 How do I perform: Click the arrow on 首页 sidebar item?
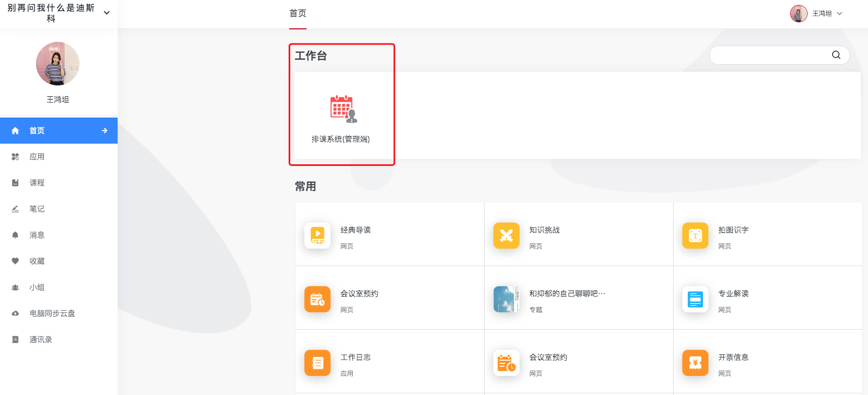pyautogui.click(x=105, y=131)
